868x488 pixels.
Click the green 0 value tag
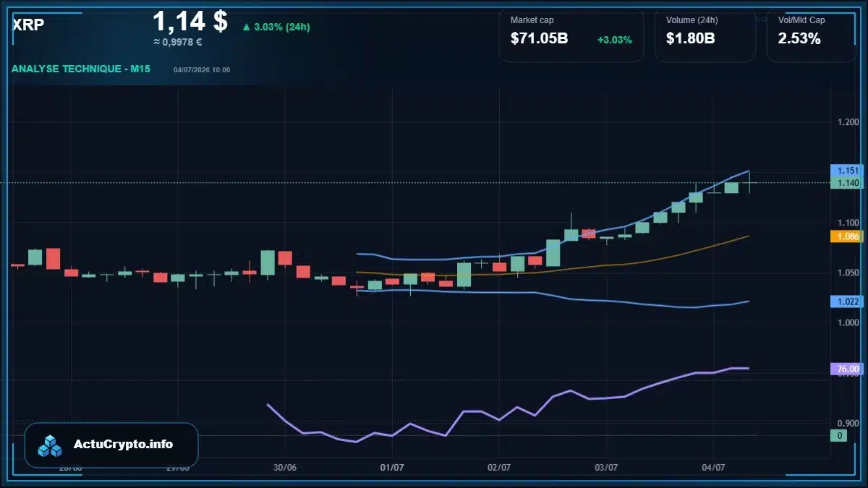[x=839, y=435]
